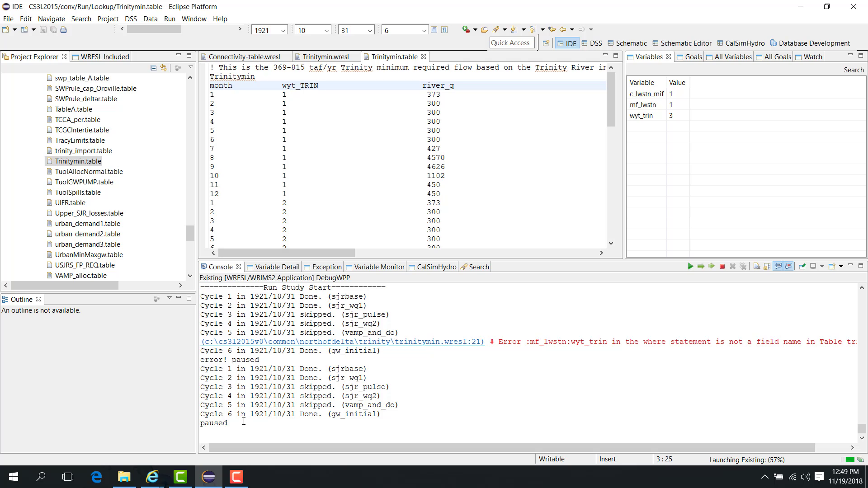The height and width of the screenshot is (488, 868).
Task: Switch to the Schematic Editor perspective
Action: point(682,43)
